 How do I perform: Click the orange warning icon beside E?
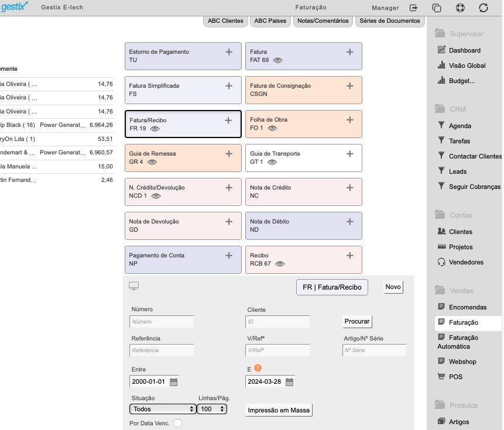pos(258,368)
